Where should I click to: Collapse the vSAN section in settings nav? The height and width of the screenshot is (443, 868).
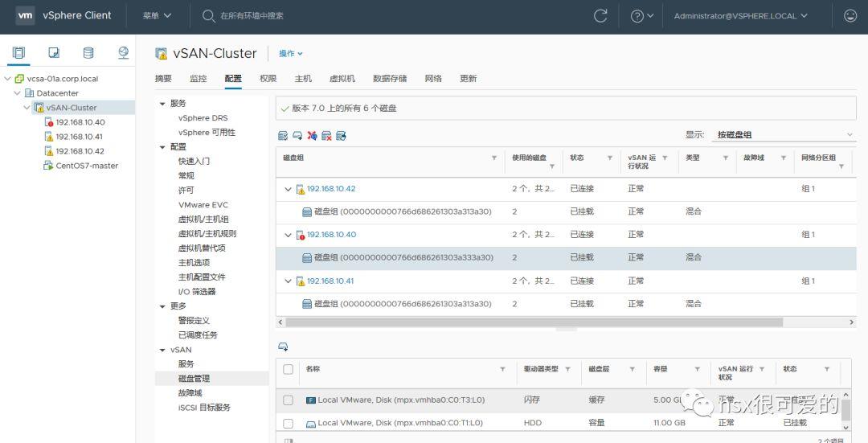pos(162,350)
